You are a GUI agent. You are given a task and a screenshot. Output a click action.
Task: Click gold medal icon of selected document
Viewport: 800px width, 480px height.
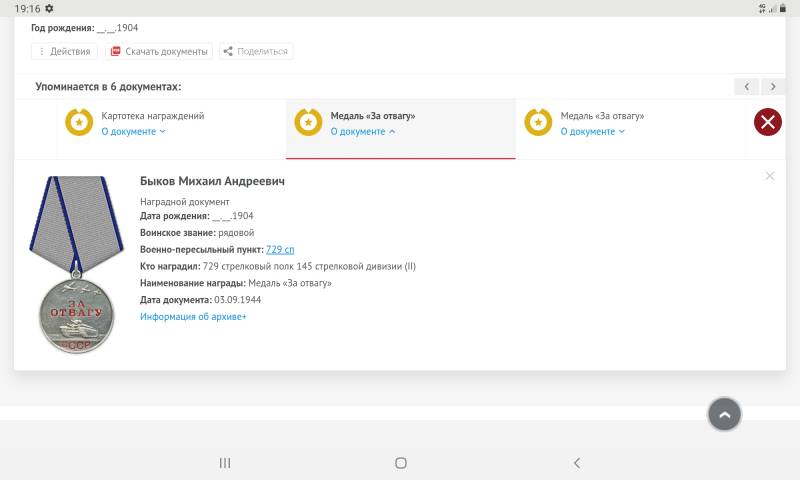click(308, 122)
